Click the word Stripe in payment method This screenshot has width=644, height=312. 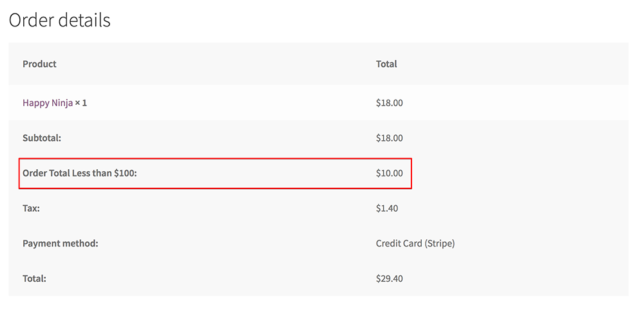click(439, 244)
